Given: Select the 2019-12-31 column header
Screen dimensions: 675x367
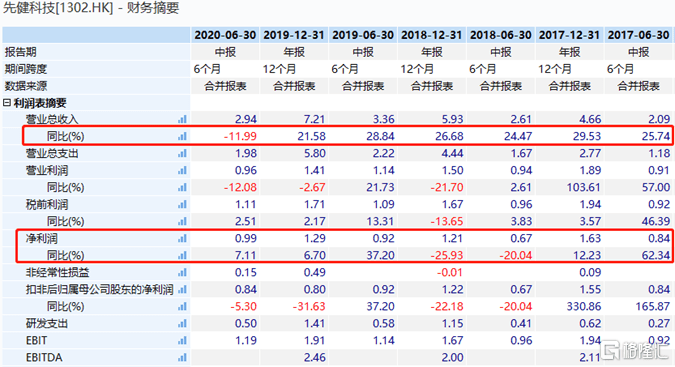Looking at the screenshot, I should coord(294,35).
